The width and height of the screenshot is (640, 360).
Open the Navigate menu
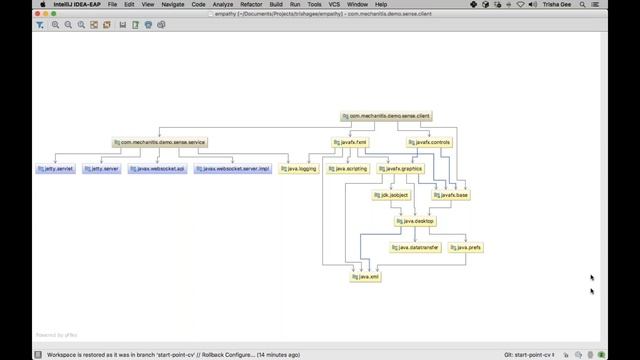pyautogui.click(x=173, y=4)
